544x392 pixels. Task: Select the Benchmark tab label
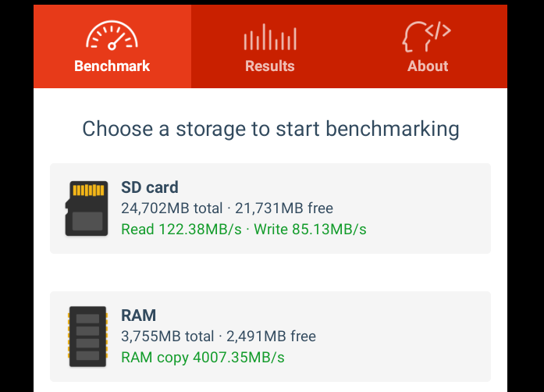[112, 66]
